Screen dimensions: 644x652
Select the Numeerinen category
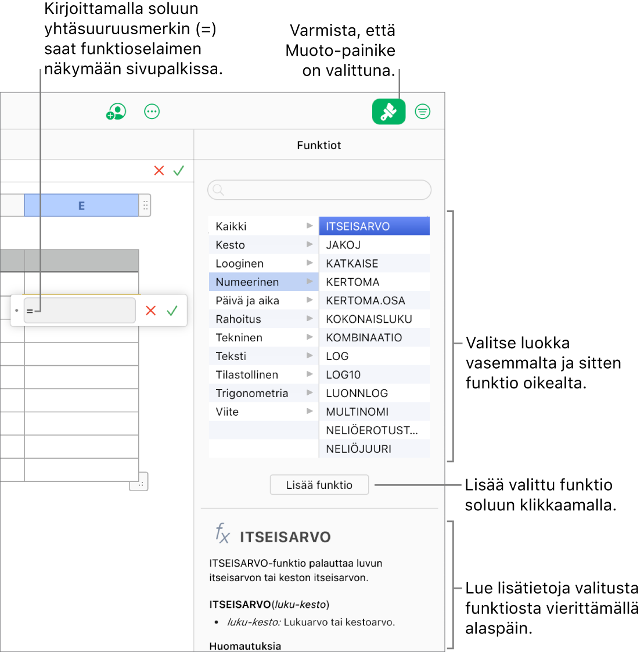point(263,282)
